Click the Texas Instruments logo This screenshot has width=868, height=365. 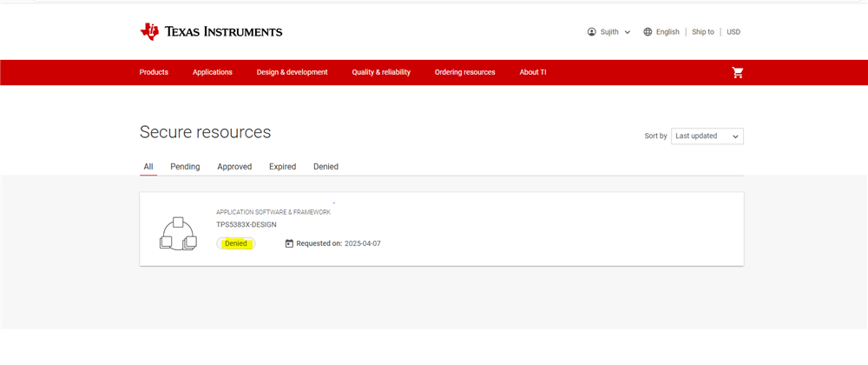[x=211, y=31]
